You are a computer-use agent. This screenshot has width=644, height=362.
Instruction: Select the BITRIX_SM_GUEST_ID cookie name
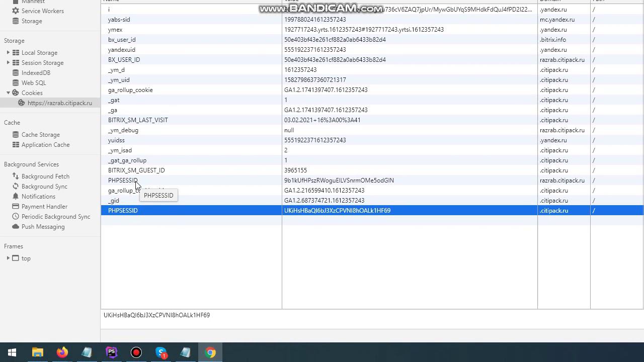tap(136, 170)
